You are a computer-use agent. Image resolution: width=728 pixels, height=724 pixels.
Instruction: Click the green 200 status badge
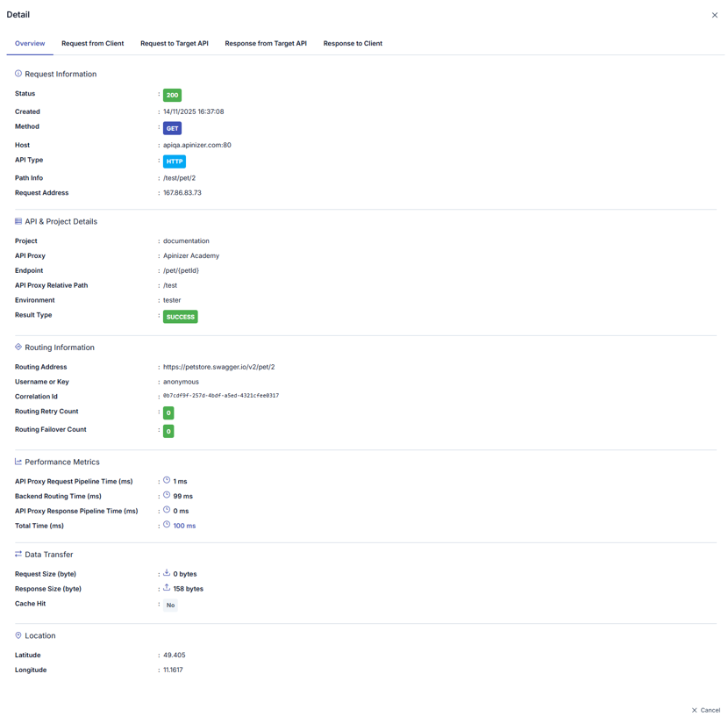[172, 95]
